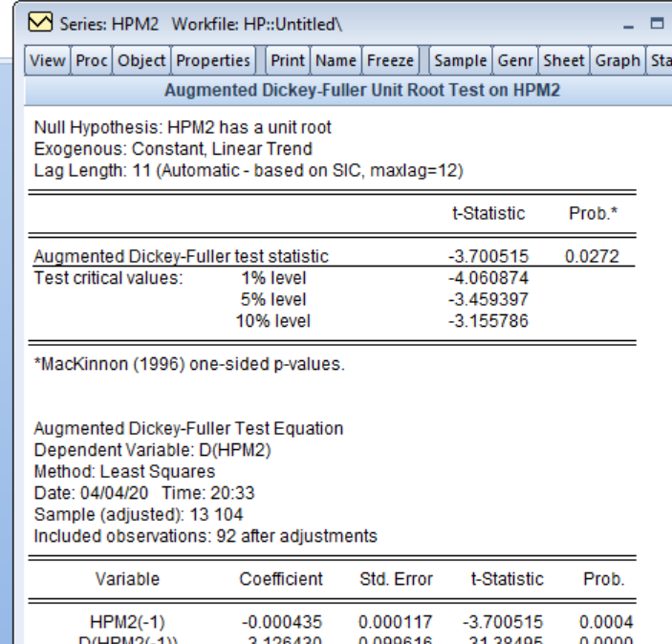The width and height of the screenshot is (672, 644).
Task: Click the Name button
Action: [x=336, y=61]
